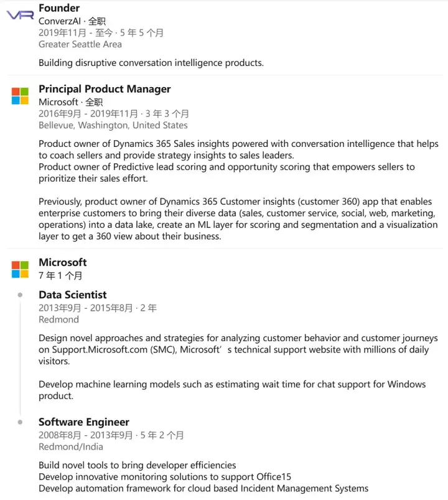Click the Microsoft logo beside the 7 年 1 个月 entry
Image resolution: width=448 pixels, height=500 pixels.
coord(20,270)
